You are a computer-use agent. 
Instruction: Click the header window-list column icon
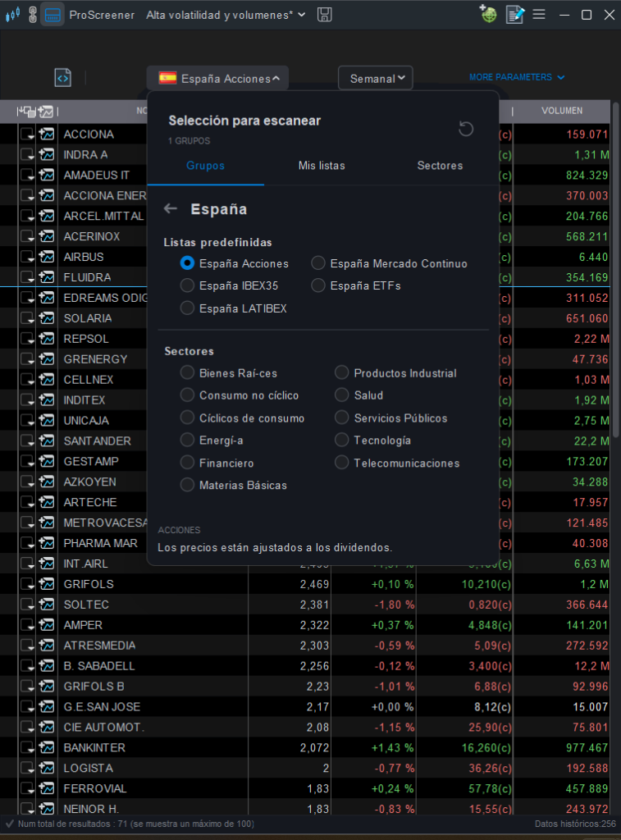[x=26, y=112]
